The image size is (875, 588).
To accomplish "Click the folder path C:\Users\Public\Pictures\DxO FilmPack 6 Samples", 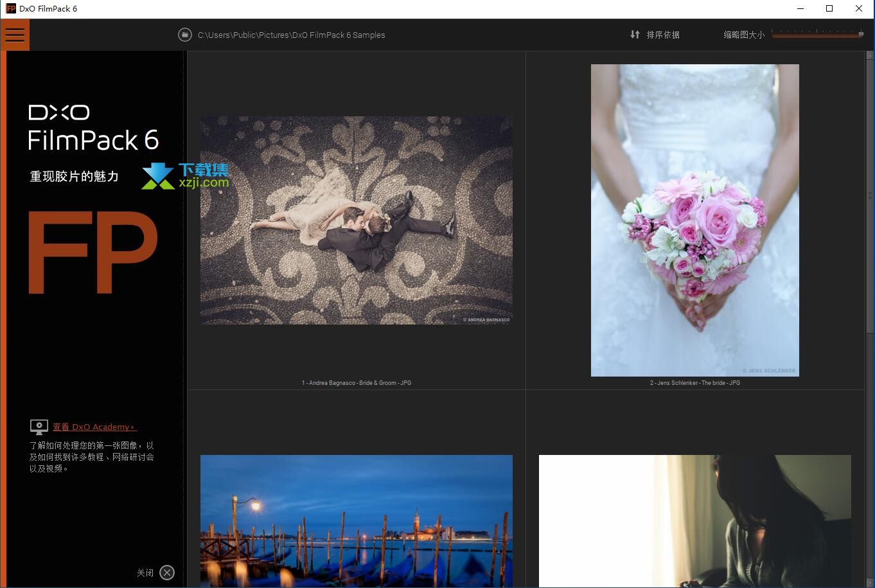I will [x=291, y=35].
